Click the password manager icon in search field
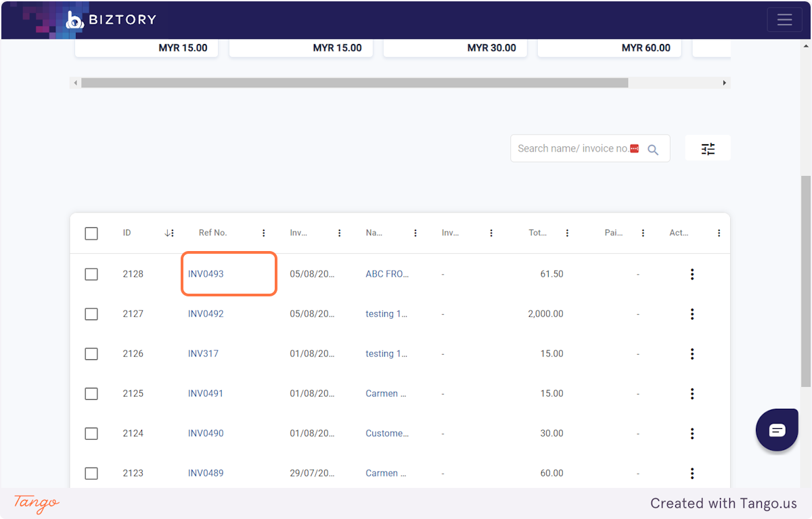812x519 pixels. 634,148
